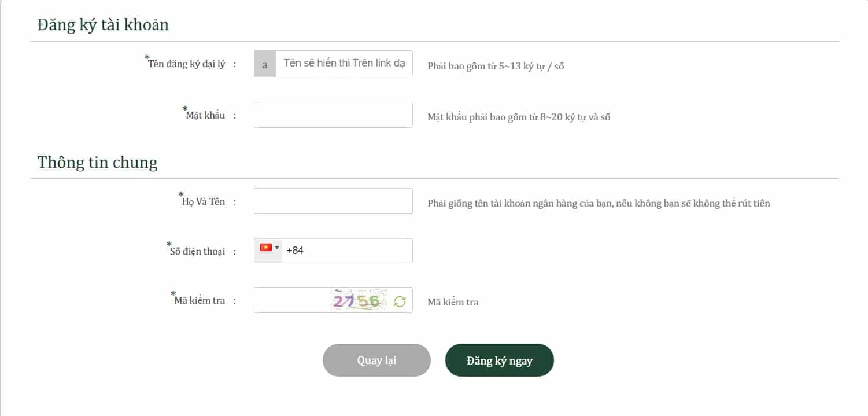868x416 pixels.
Task: Open the country code dropdown arrow
Action: (x=277, y=248)
